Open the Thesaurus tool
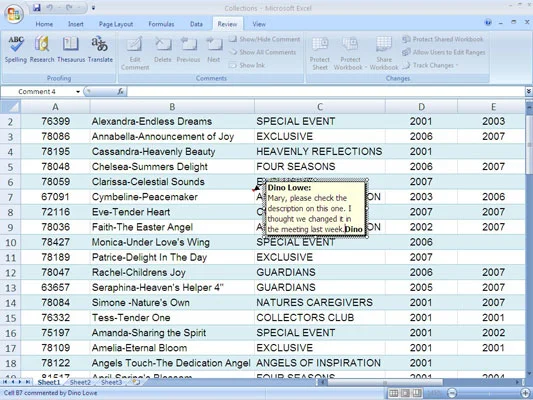This screenshot has height=400, width=533. [x=71, y=50]
